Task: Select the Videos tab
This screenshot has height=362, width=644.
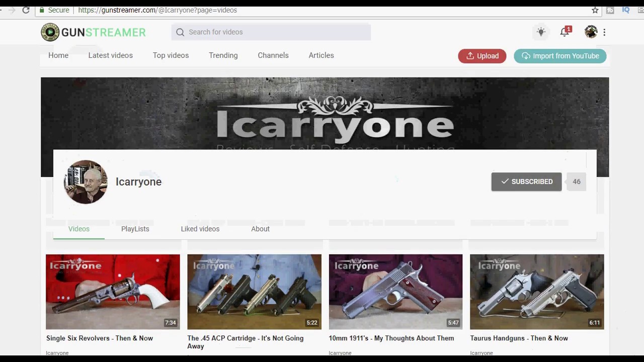Action: pos(79,229)
